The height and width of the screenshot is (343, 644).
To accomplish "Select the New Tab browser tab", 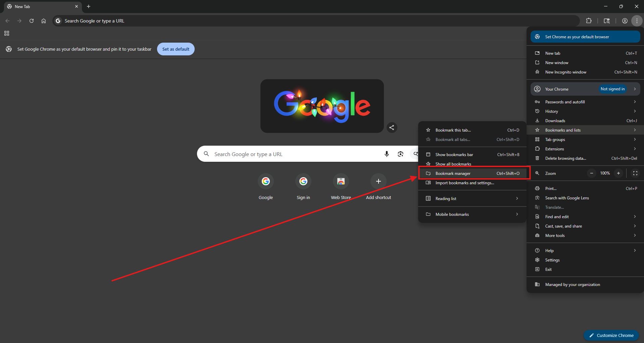I will click(43, 6).
